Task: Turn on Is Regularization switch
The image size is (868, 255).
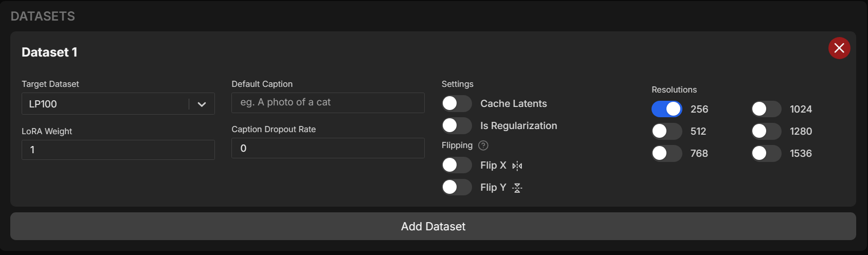Action: (457, 126)
